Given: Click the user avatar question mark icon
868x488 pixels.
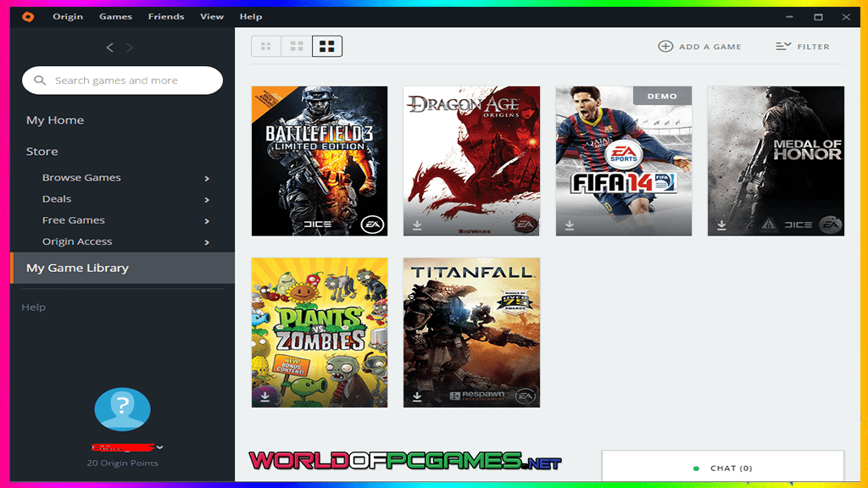Looking at the screenshot, I should tap(122, 409).
